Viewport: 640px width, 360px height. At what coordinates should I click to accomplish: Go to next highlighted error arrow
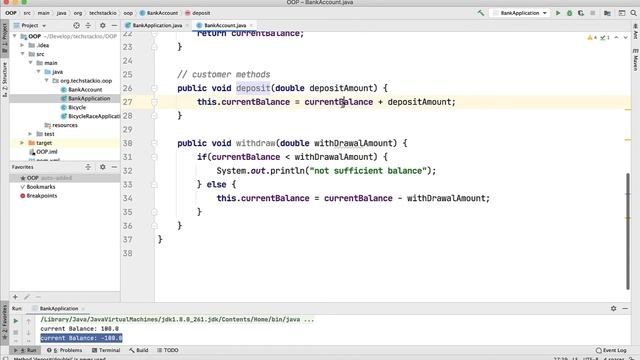click(625, 38)
